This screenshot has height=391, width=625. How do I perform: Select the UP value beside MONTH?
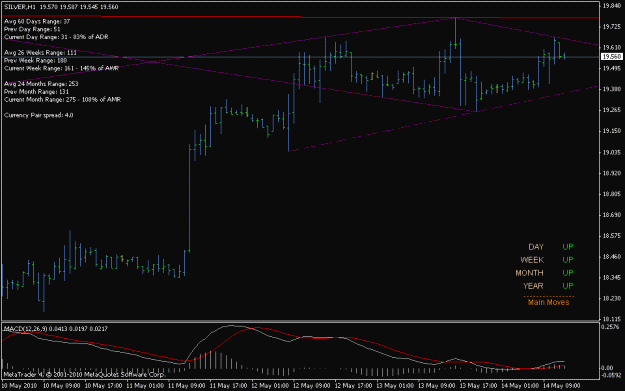tap(568, 273)
